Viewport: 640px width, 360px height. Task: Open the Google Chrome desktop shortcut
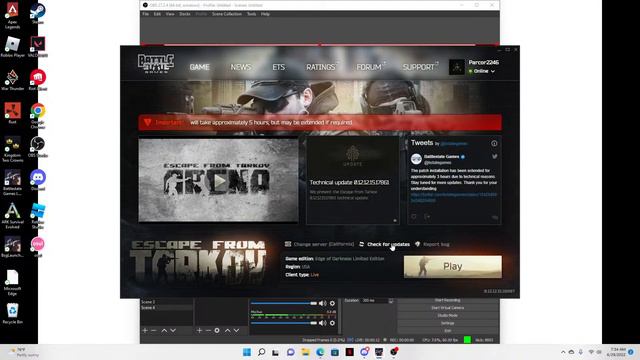[x=38, y=116]
